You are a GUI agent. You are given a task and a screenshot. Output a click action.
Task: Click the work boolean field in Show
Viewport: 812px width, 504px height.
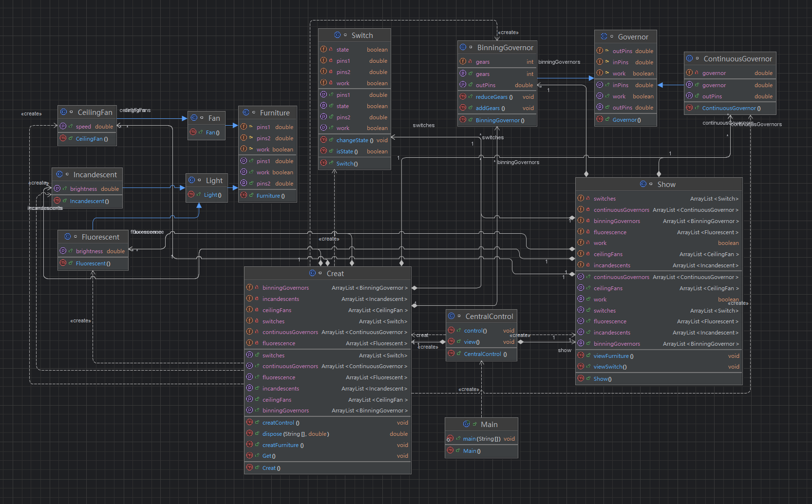pyautogui.click(x=659, y=243)
